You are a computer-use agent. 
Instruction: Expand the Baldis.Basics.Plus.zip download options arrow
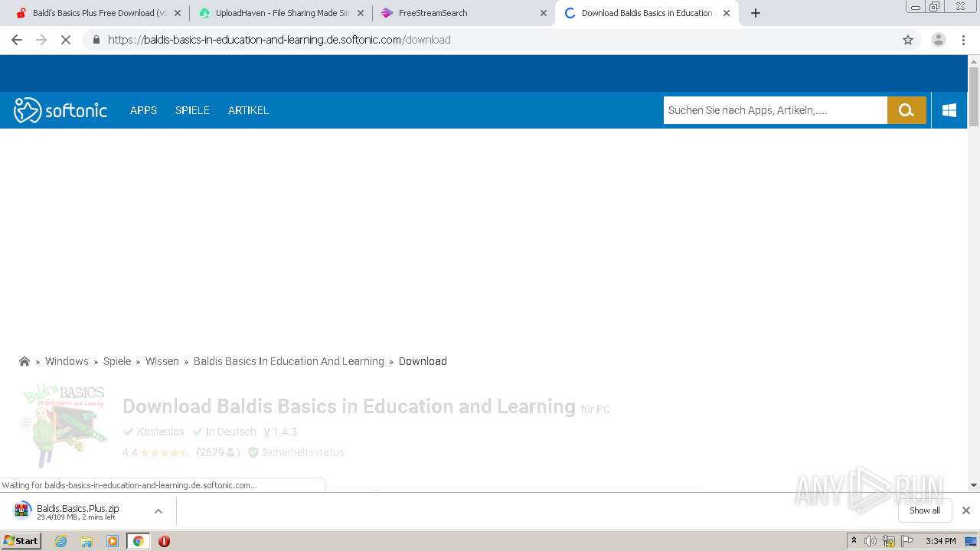tap(158, 511)
